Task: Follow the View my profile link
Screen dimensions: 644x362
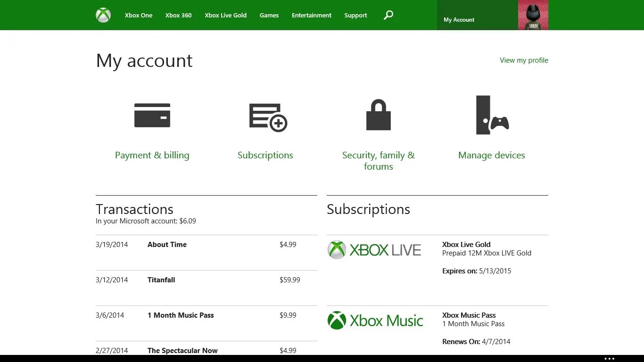Action: [524, 60]
